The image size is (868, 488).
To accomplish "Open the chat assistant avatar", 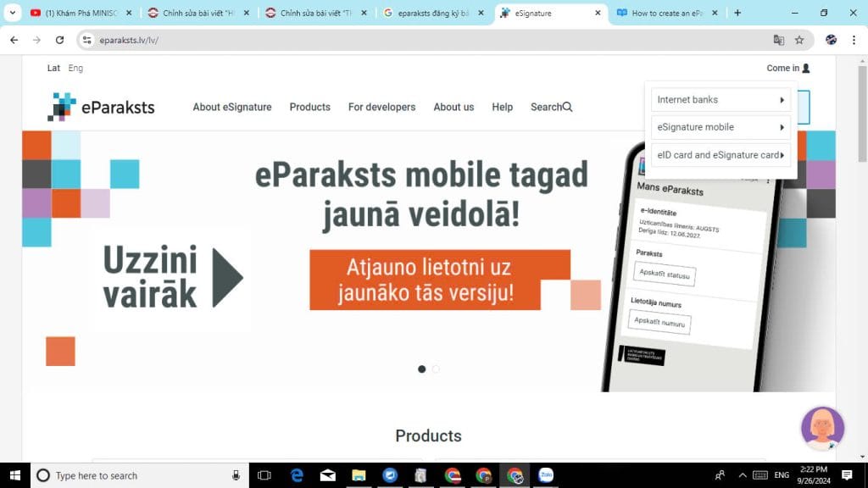I will tap(822, 428).
